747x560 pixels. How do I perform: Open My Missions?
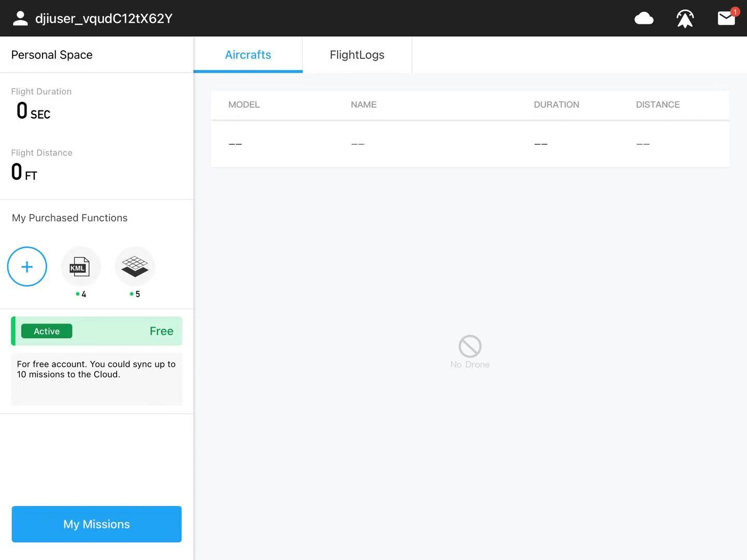(x=96, y=524)
